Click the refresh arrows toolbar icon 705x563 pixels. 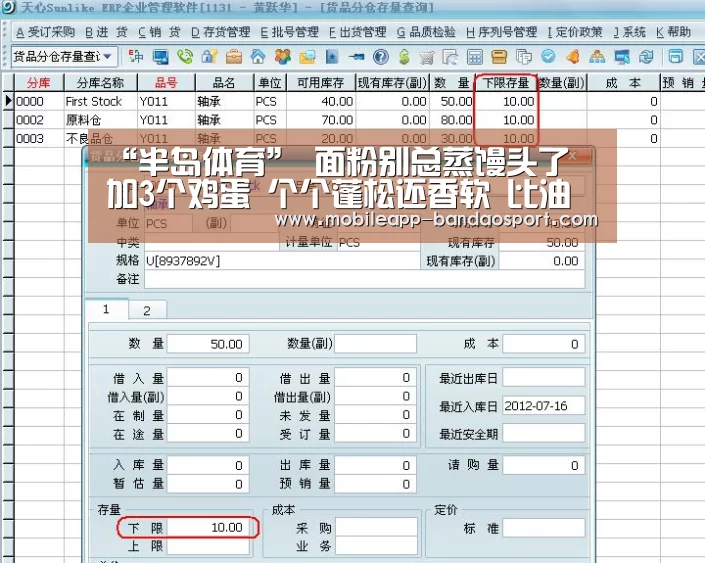point(646,57)
